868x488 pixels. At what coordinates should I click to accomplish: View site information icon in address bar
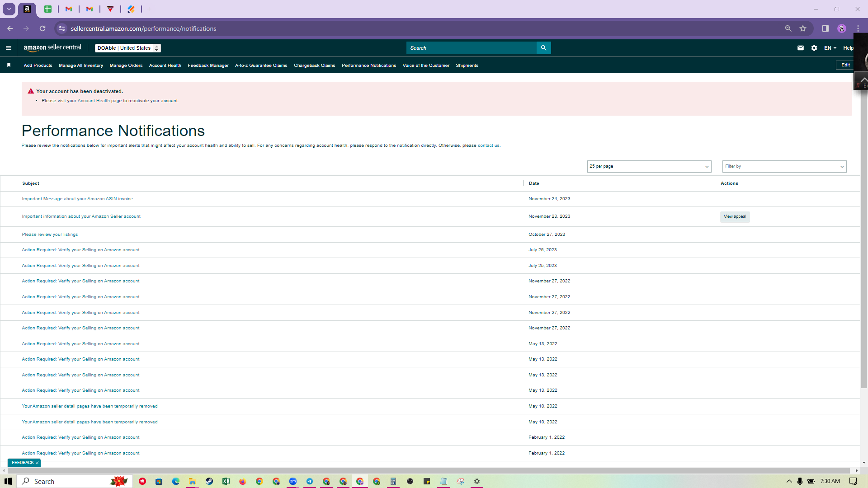click(x=62, y=28)
